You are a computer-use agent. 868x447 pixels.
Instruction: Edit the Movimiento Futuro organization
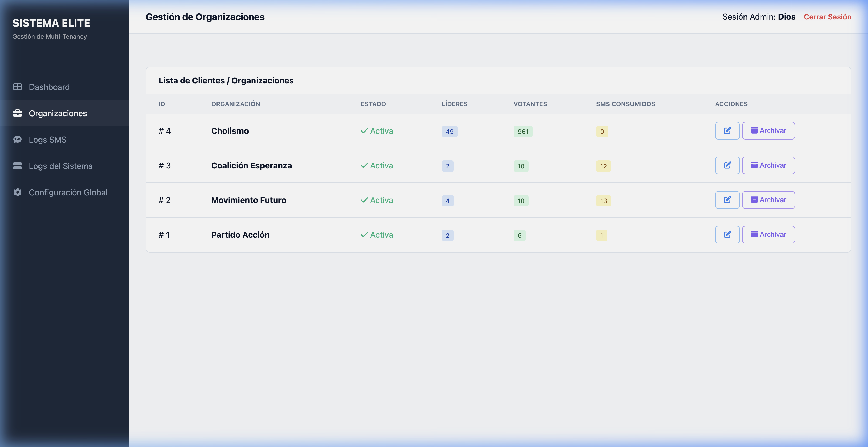click(727, 200)
